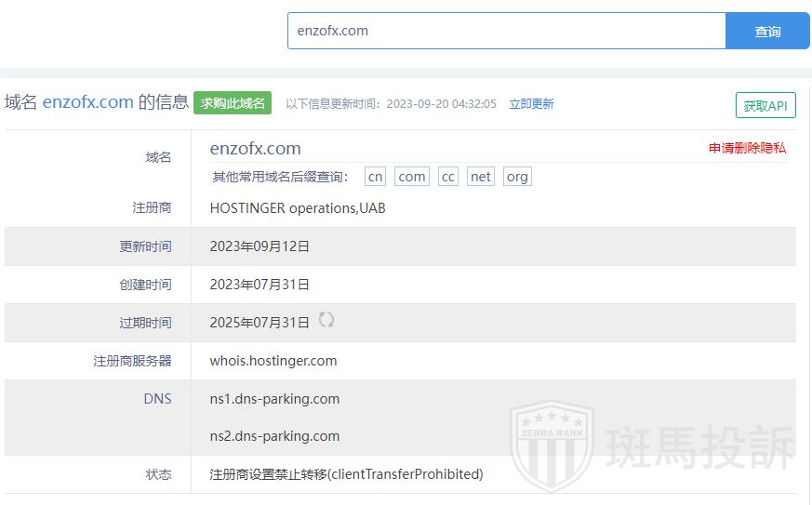This screenshot has width=812, height=505.
Task: Click the domain search input field
Action: [x=506, y=31]
